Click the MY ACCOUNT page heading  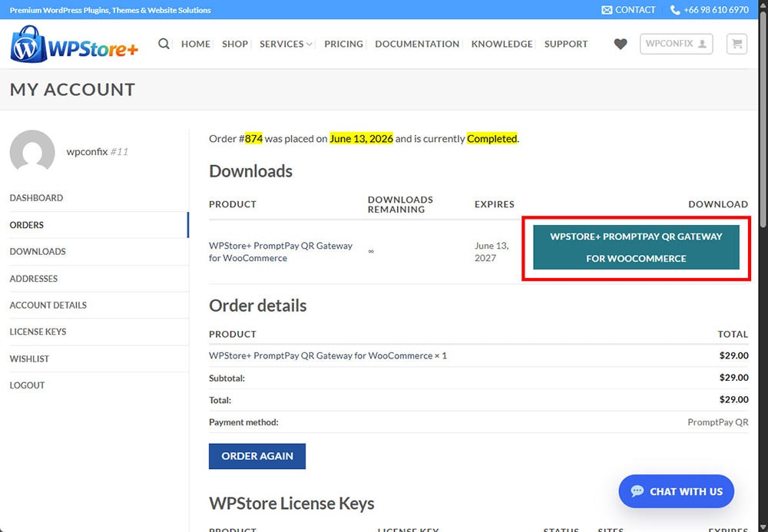[x=72, y=90]
